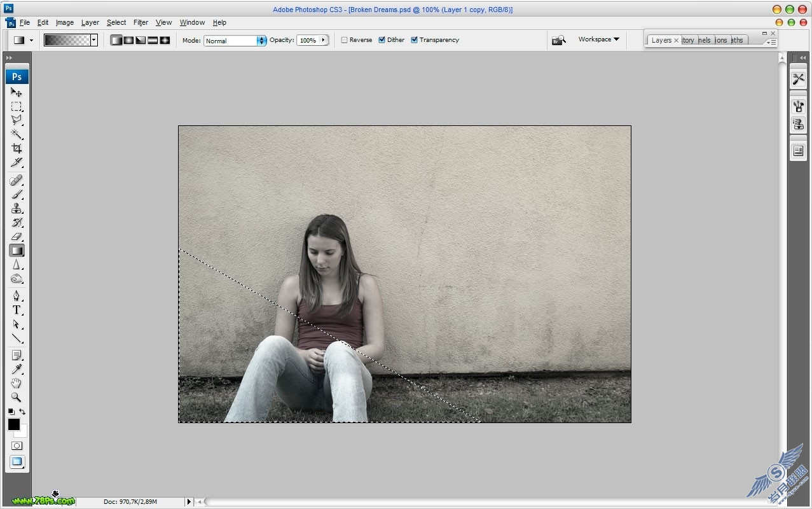Click the black foreground color swatch
The height and width of the screenshot is (509, 812).
point(14,424)
